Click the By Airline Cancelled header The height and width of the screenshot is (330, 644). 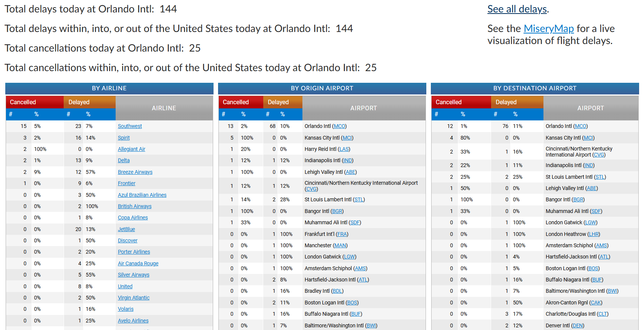(x=23, y=102)
